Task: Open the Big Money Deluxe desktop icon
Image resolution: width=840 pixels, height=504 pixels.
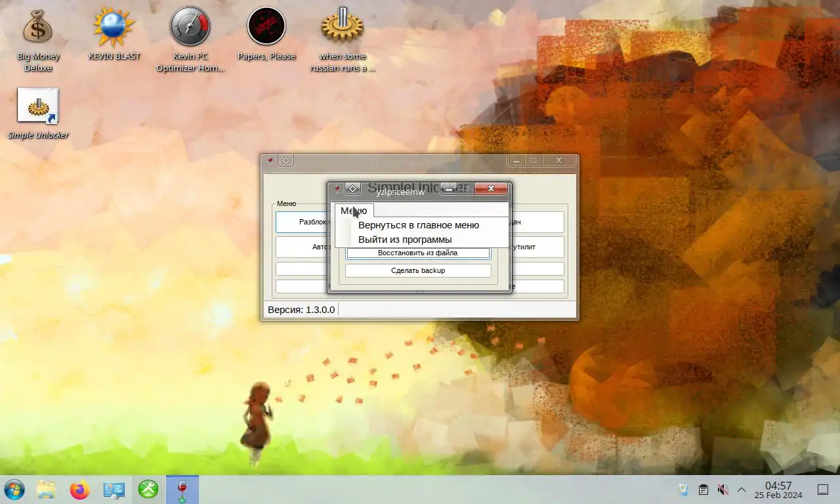Action: pyautogui.click(x=38, y=39)
